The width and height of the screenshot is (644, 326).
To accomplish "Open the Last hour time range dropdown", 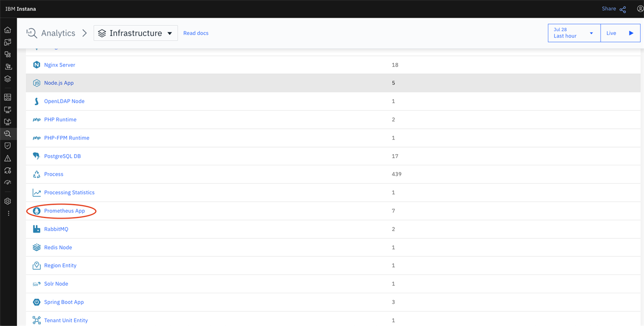I will [x=574, y=33].
